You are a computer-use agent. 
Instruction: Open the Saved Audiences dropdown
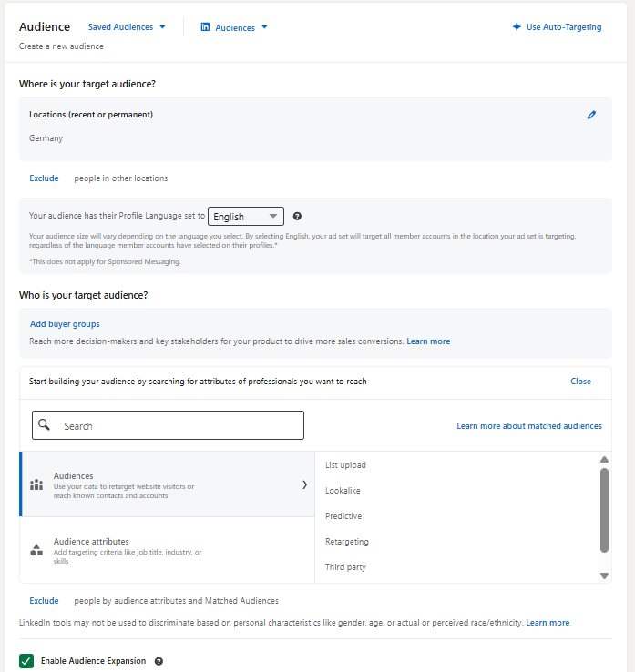point(127,27)
